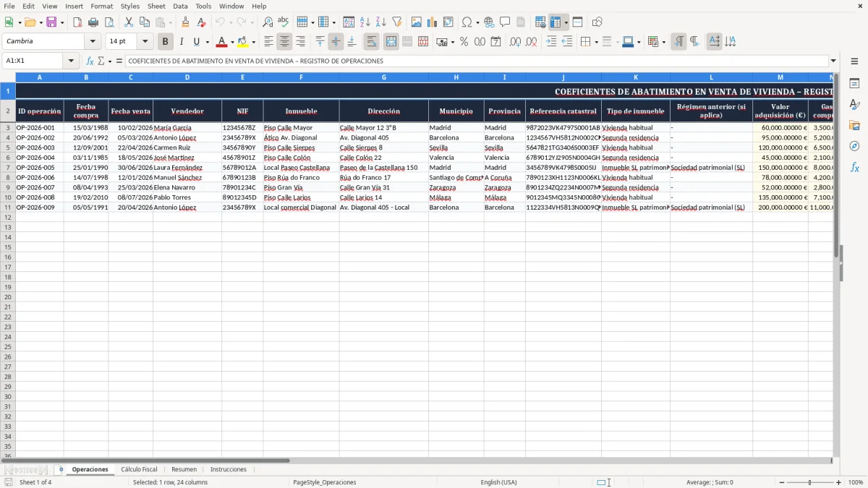Open the Sheet menu
The image size is (868, 488).
click(x=156, y=6)
